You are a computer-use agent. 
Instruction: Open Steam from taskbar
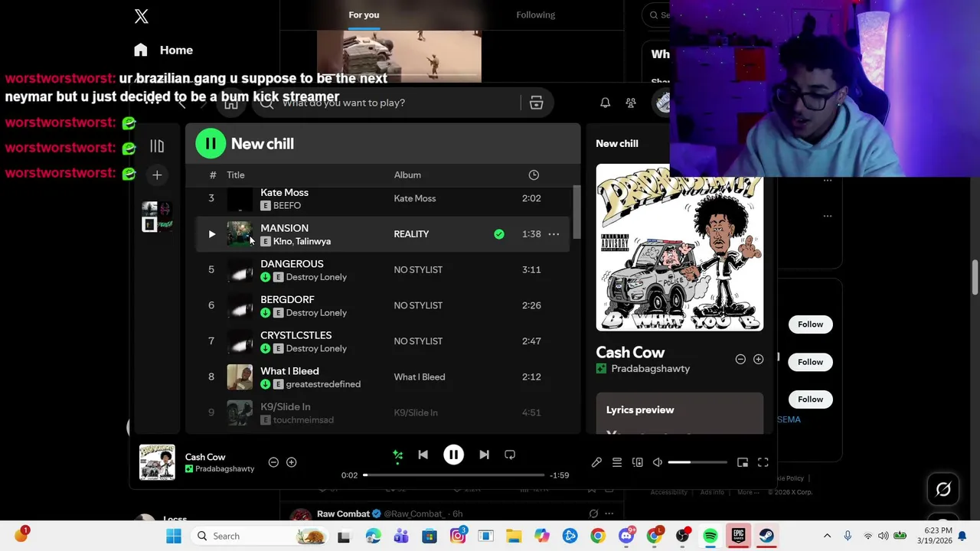pyautogui.click(x=766, y=536)
